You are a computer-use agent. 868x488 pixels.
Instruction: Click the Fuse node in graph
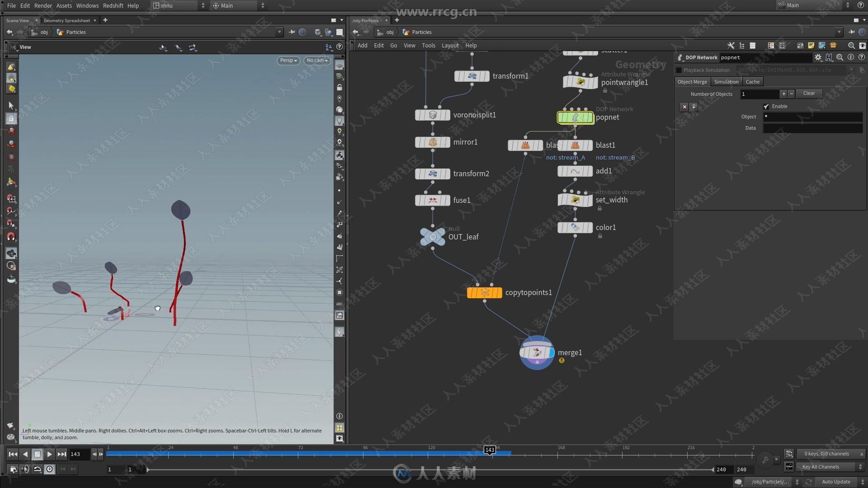[433, 200]
